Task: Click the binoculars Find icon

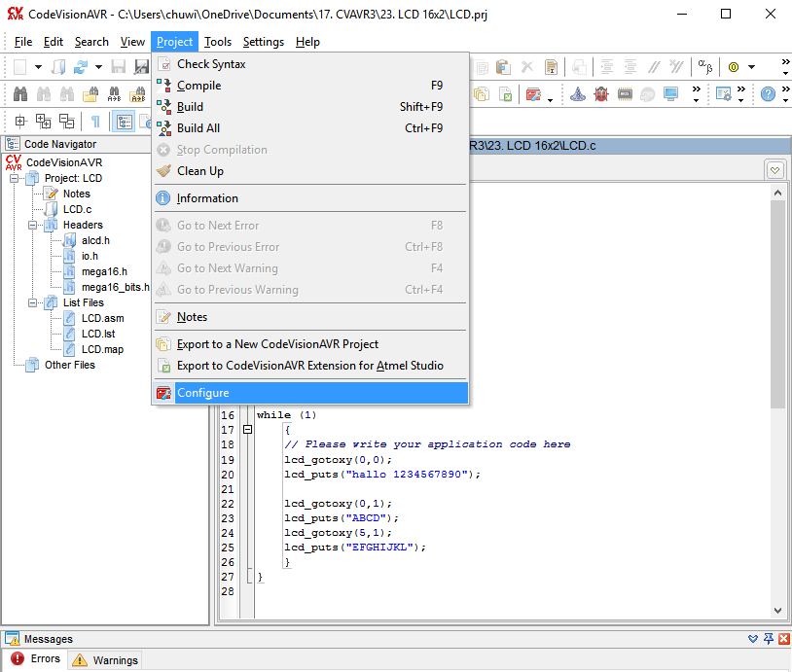Action: [x=18, y=94]
